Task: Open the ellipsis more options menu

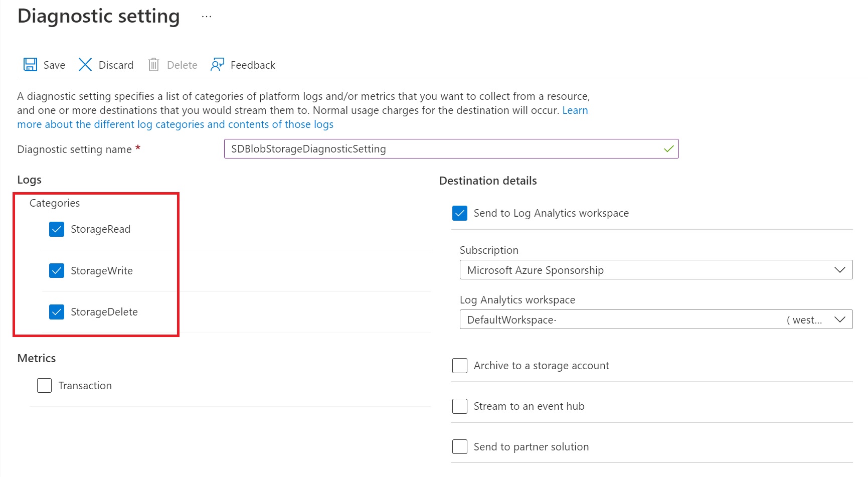Action: (x=207, y=17)
